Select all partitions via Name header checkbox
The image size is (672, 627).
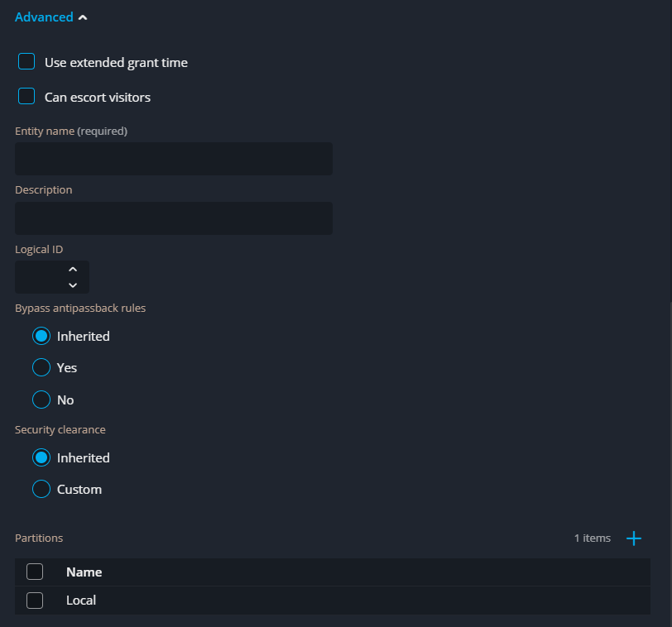pos(35,571)
